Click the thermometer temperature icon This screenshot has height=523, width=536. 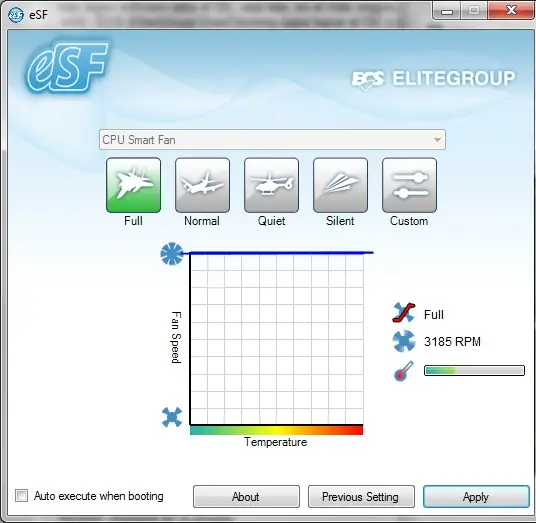click(x=403, y=371)
